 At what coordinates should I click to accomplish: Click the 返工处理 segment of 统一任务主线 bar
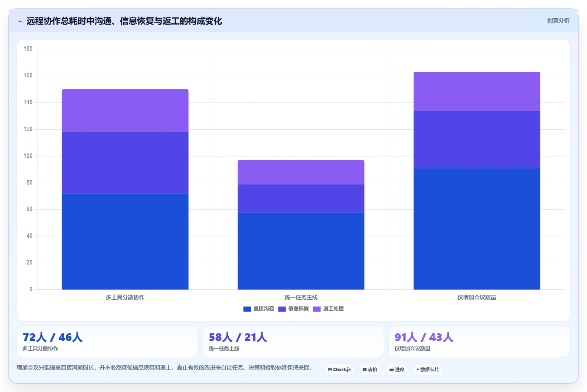(301, 172)
